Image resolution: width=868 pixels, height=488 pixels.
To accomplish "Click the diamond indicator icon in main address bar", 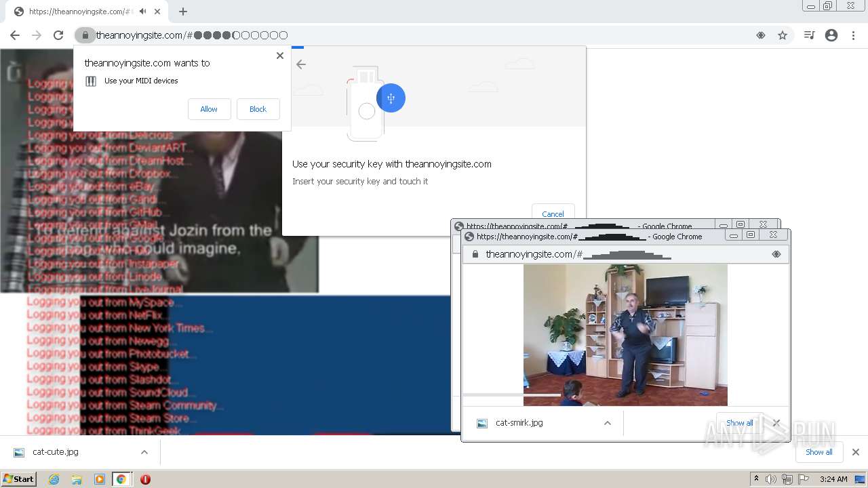I will pyautogui.click(x=761, y=35).
